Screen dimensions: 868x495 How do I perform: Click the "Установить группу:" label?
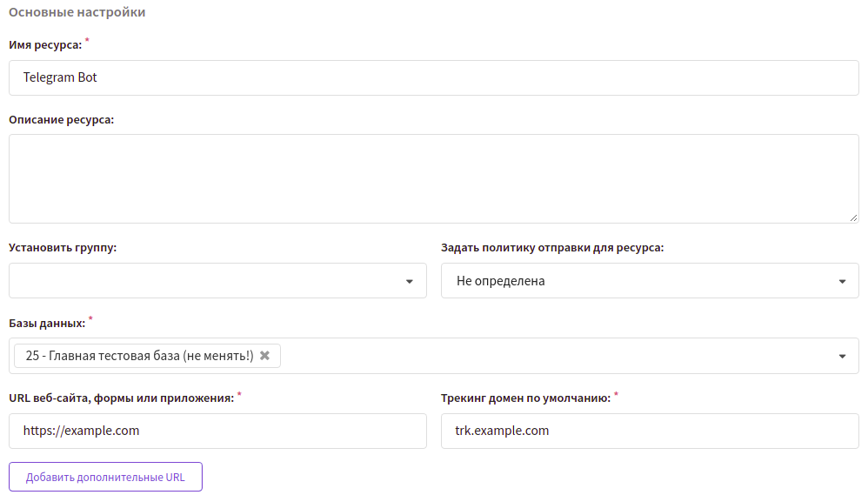(x=63, y=247)
